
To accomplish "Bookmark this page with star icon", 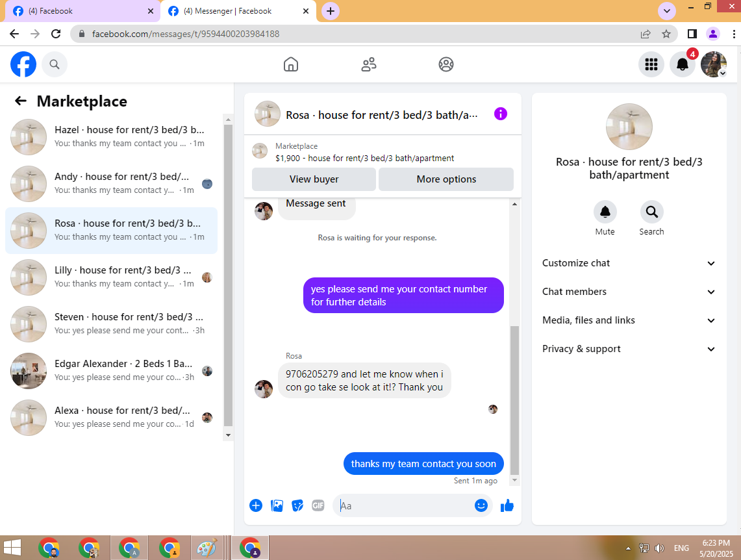I will (x=666, y=34).
